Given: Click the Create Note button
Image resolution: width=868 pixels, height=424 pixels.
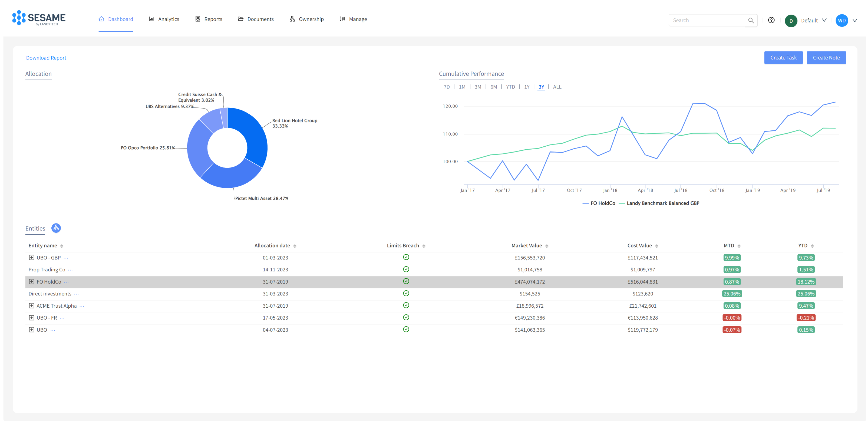Looking at the screenshot, I should pyautogui.click(x=826, y=58).
